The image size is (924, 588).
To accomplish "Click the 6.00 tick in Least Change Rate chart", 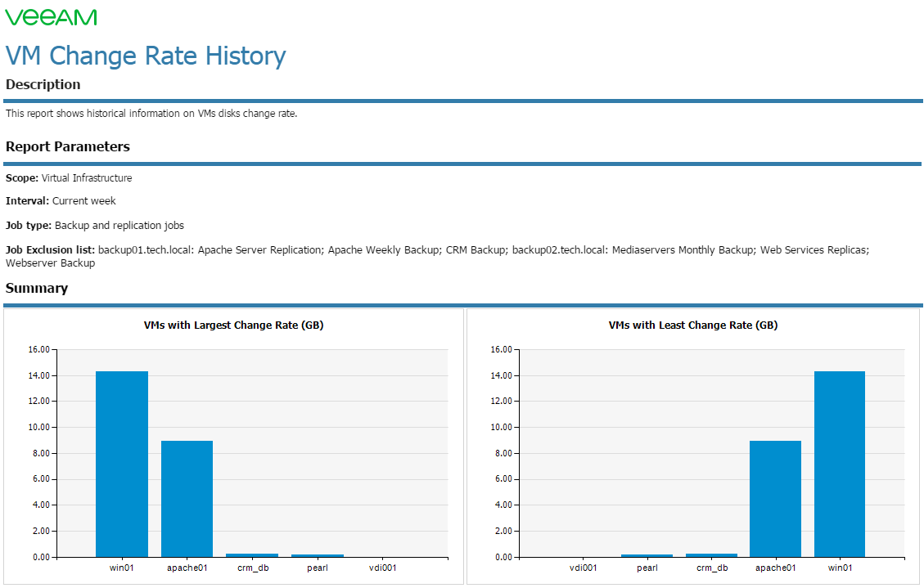I will click(x=504, y=479).
